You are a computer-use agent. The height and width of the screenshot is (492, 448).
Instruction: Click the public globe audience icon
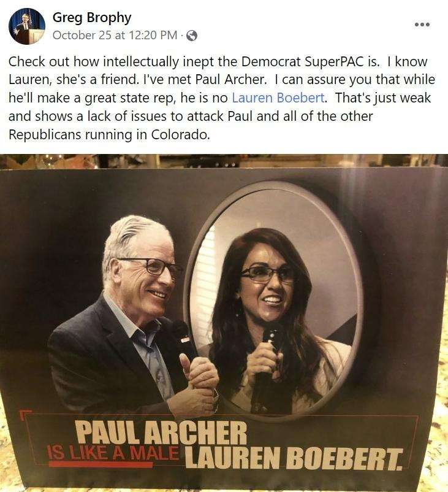192,36
